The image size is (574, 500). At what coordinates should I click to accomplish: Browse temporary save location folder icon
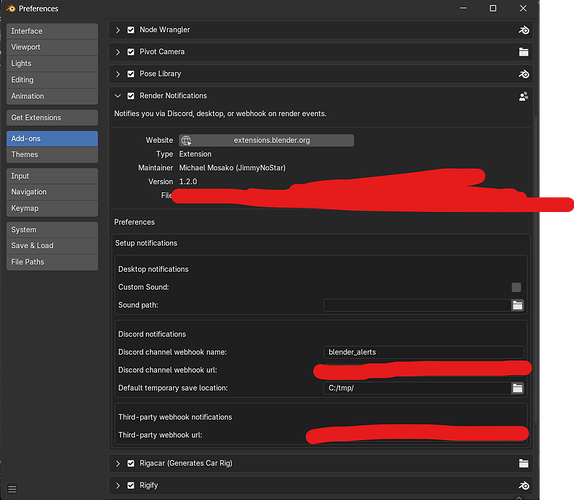[x=517, y=388]
